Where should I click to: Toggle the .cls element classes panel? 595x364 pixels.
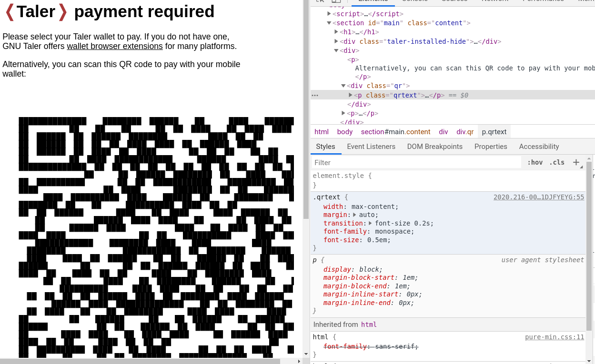click(x=556, y=162)
